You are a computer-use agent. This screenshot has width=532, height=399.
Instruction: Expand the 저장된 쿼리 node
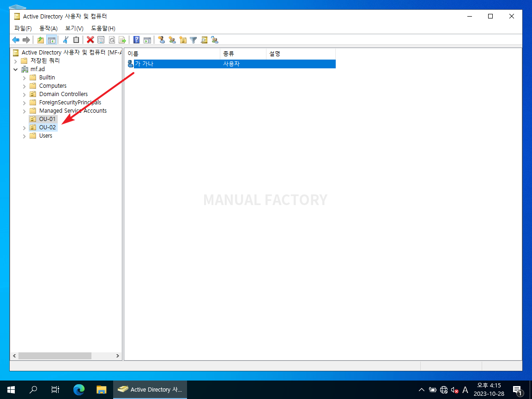click(16, 61)
